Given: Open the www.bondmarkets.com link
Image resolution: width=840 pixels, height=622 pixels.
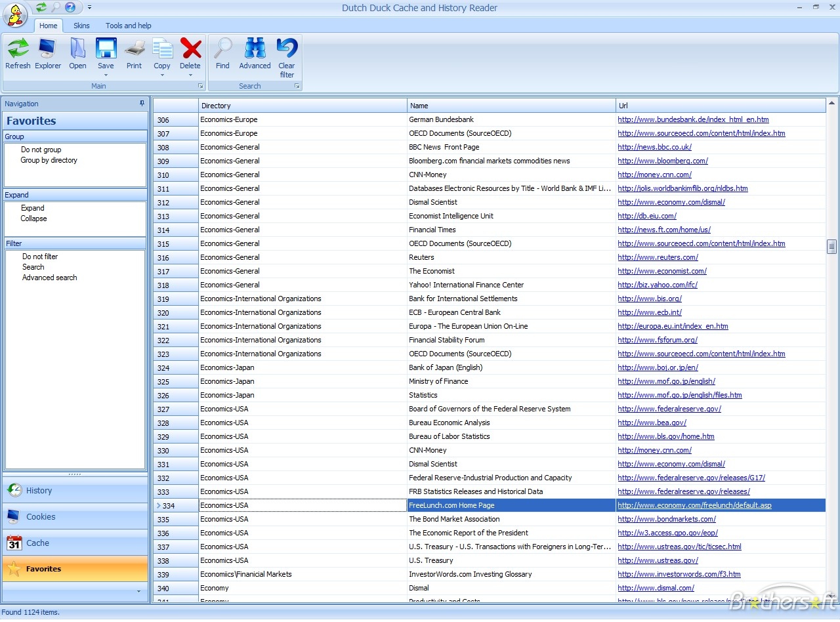Looking at the screenshot, I should click(667, 519).
